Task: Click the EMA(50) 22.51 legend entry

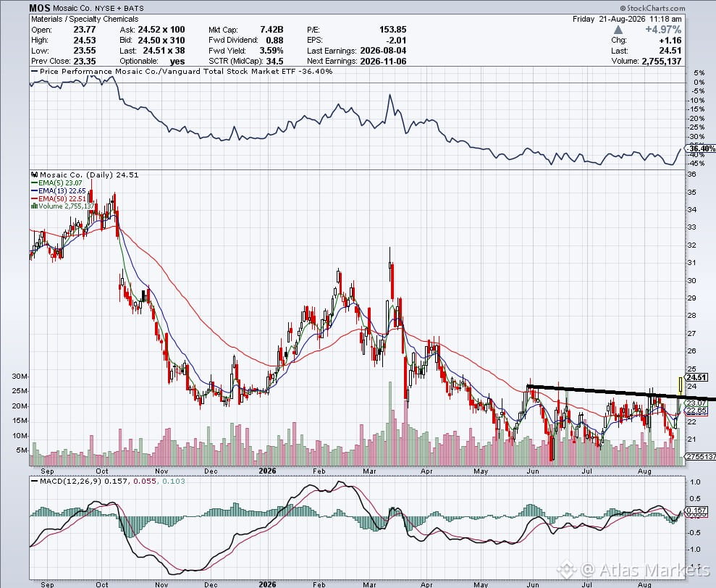Action: click(x=58, y=198)
